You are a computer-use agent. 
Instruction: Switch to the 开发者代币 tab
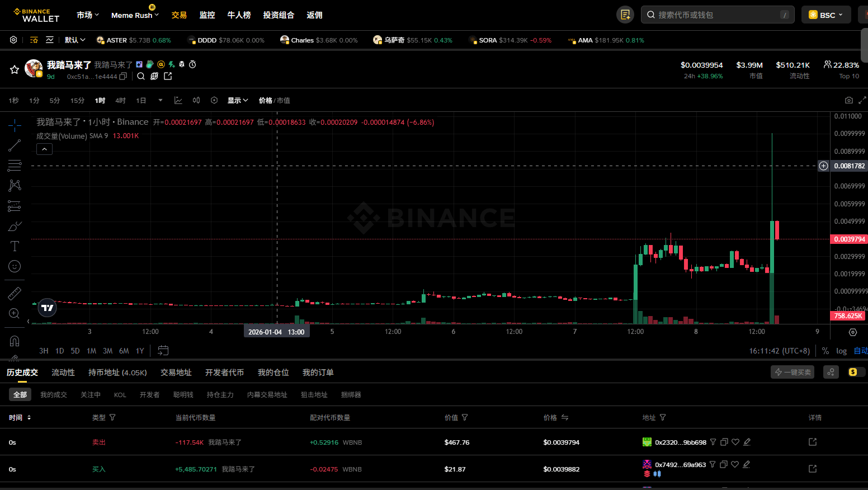[x=224, y=373]
